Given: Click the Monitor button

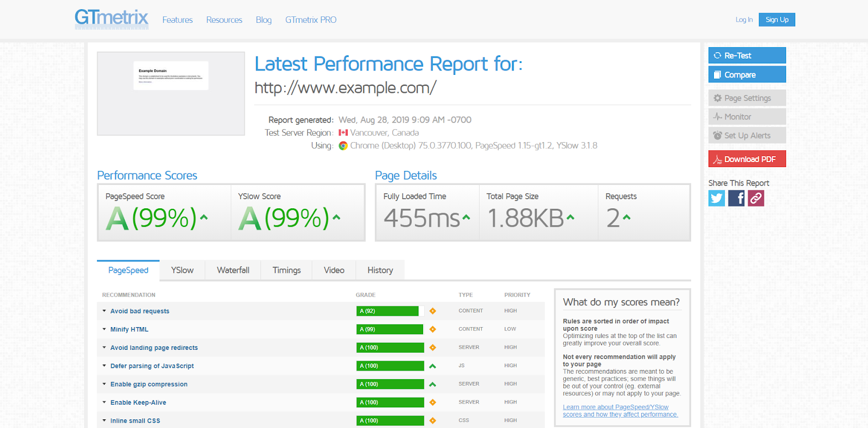Looking at the screenshot, I should click(x=747, y=117).
